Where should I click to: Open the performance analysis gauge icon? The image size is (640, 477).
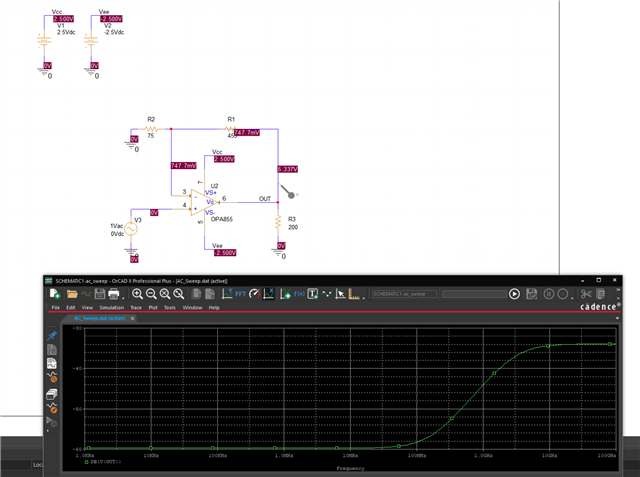pos(254,294)
